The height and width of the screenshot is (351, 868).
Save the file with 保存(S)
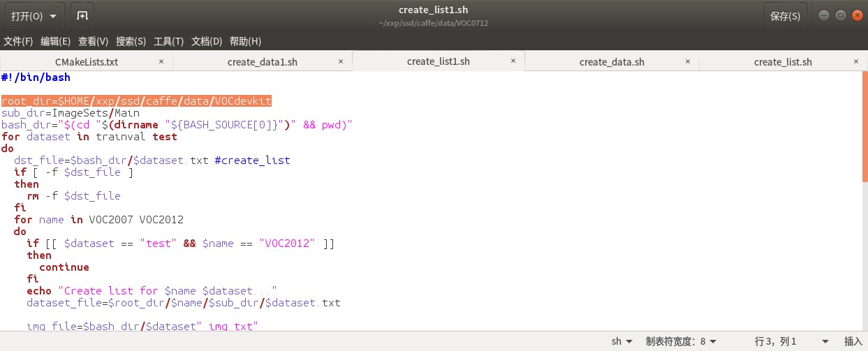pos(786,15)
